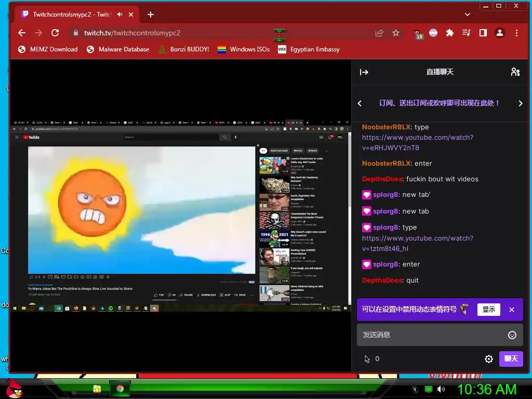Collapse the Twitch chat panel

click(x=364, y=72)
